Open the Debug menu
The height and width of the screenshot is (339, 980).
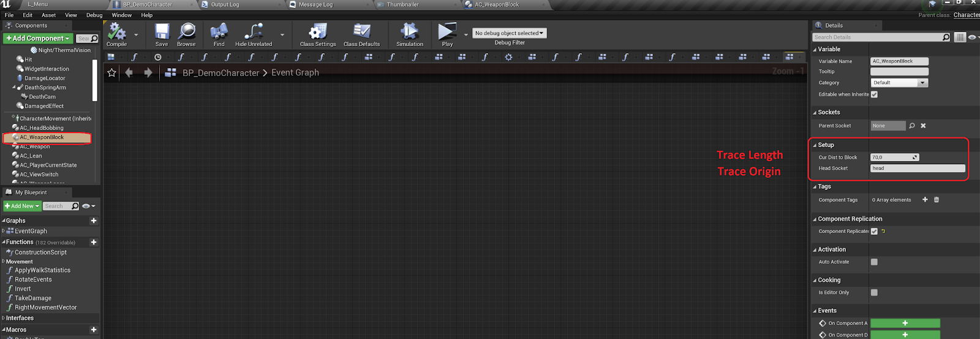94,15
